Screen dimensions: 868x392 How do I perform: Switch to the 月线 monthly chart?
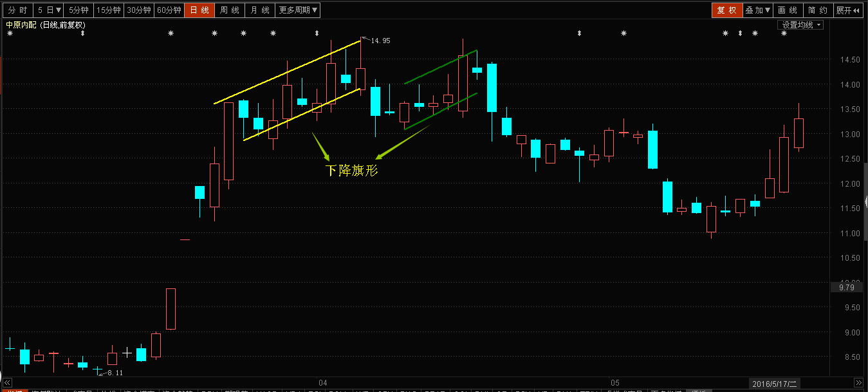coord(260,10)
